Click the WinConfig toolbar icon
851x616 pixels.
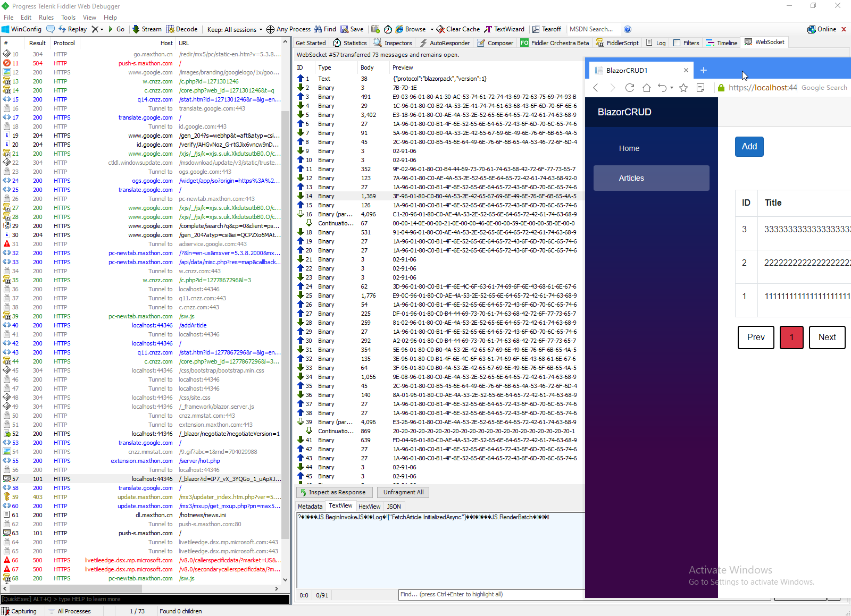tap(22, 29)
